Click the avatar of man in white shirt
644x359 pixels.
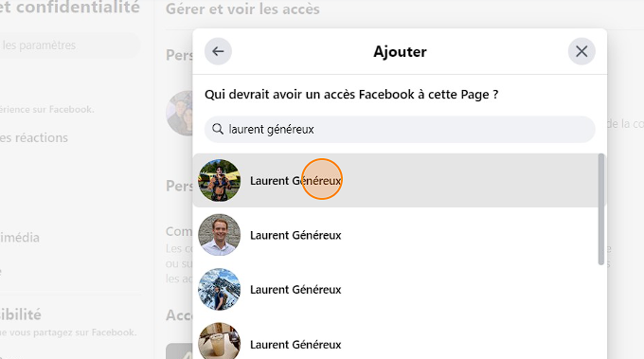(x=220, y=235)
